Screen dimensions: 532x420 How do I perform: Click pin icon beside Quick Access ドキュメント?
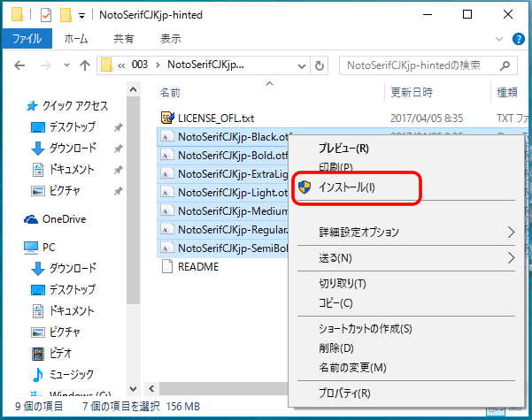click(118, 170)
